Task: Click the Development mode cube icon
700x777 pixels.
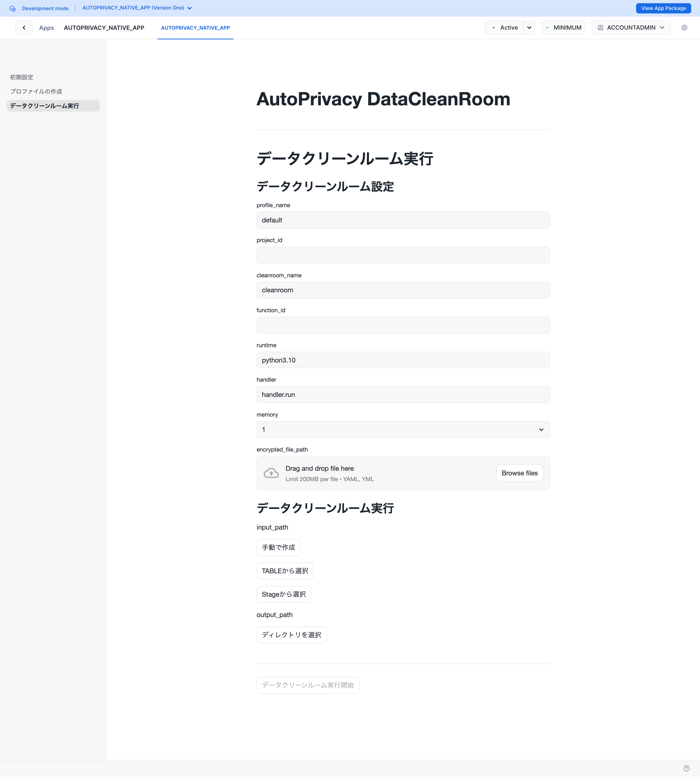Action: click(x=12, y=9)
